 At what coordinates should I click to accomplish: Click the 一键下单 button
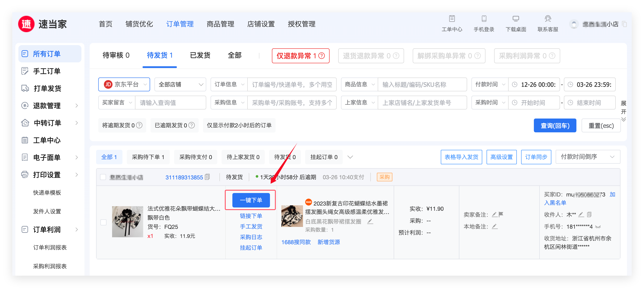pos(251,200)
